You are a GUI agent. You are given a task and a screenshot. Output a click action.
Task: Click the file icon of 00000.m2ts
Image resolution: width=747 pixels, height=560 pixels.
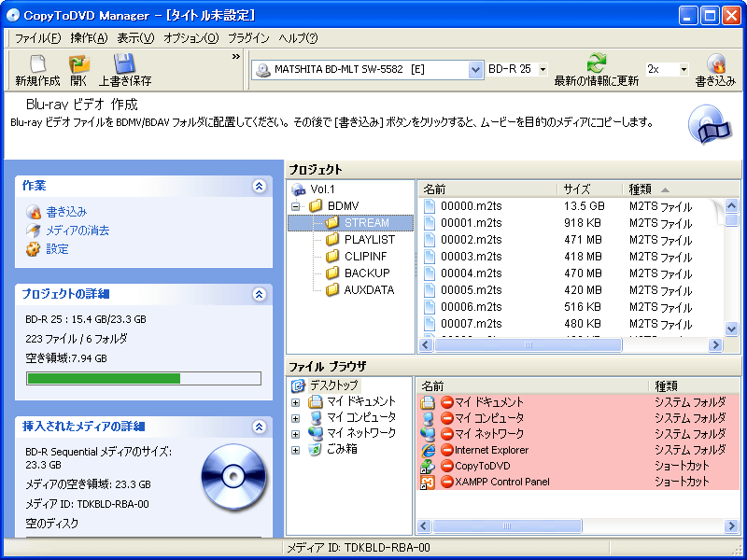[430, 206]
